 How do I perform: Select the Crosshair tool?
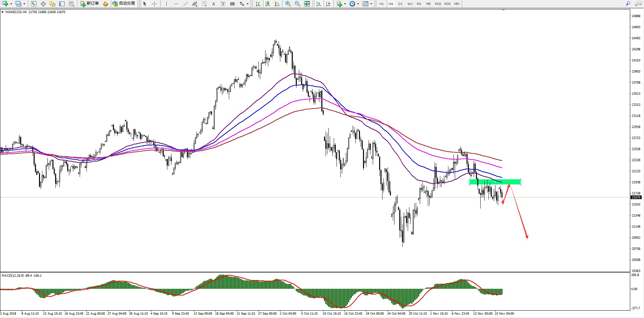pyautogui.click(x=154, y=4)
